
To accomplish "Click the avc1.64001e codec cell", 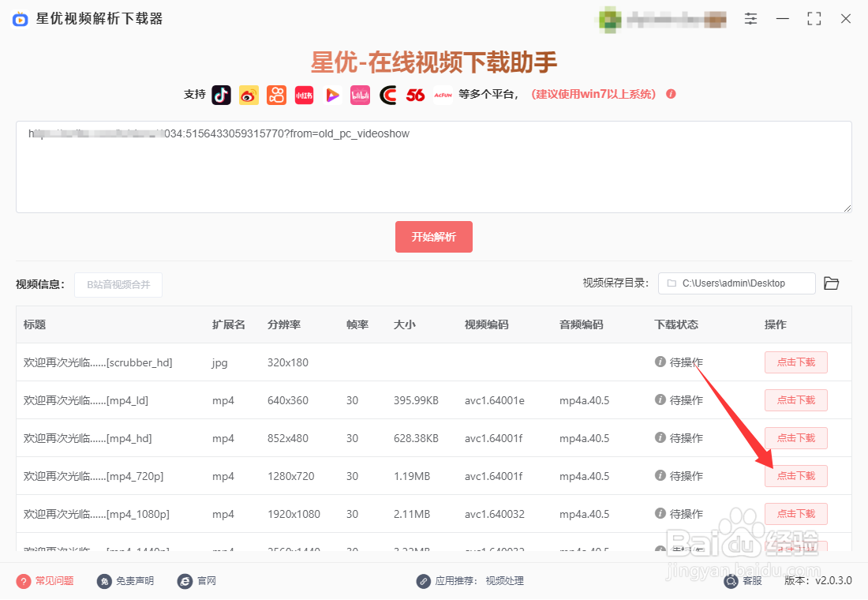I will tap(494, 400).
